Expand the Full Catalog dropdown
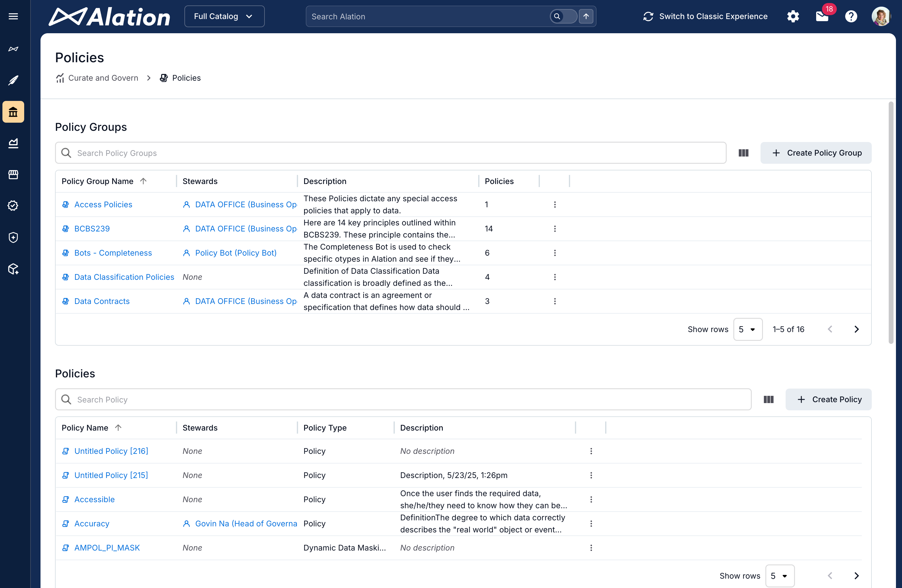 (x=224, y=16)
